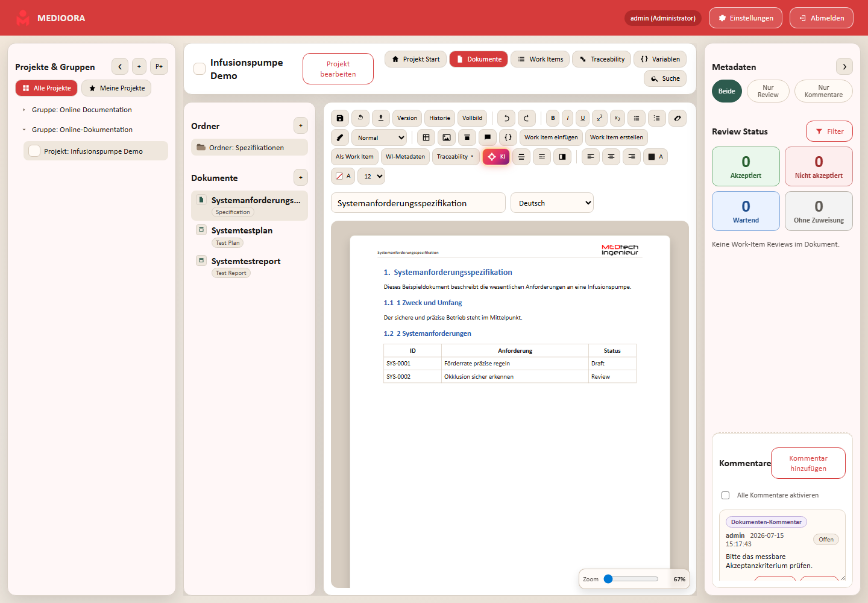Open the Systemtestplan document
Screen dimensions: 868x603
coord(250,236)
